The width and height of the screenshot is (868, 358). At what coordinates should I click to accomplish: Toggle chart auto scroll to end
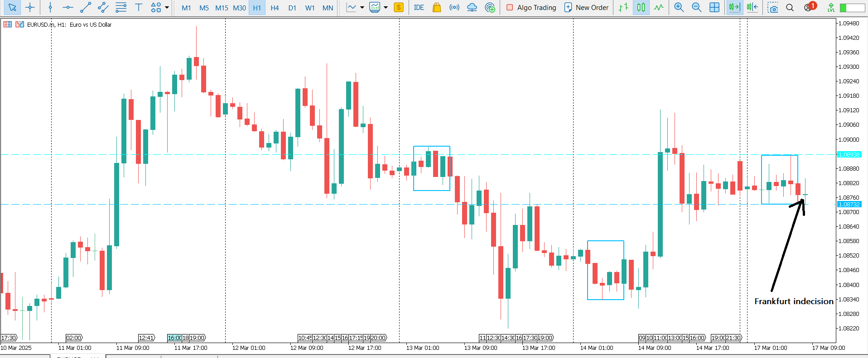[x=734, y=8]
